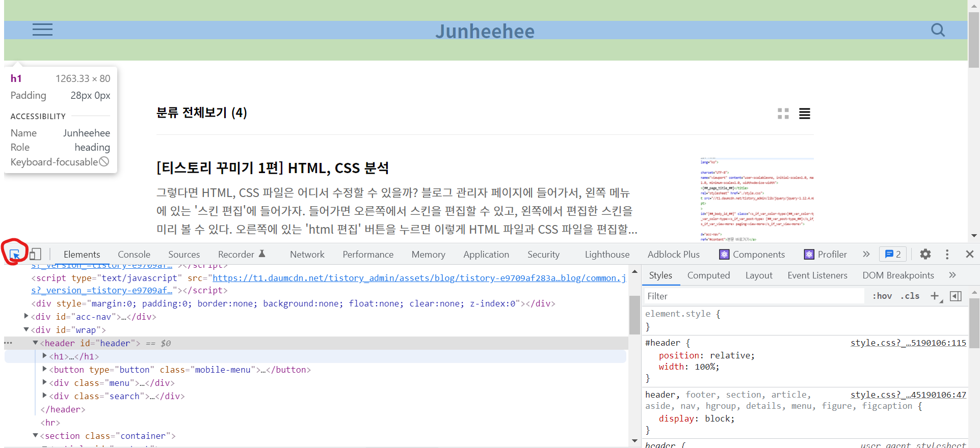Expand the h1 node
Image resolution: width=980 pixels, height=448 pixels.
pyautogui.click(x=44, y=356)
